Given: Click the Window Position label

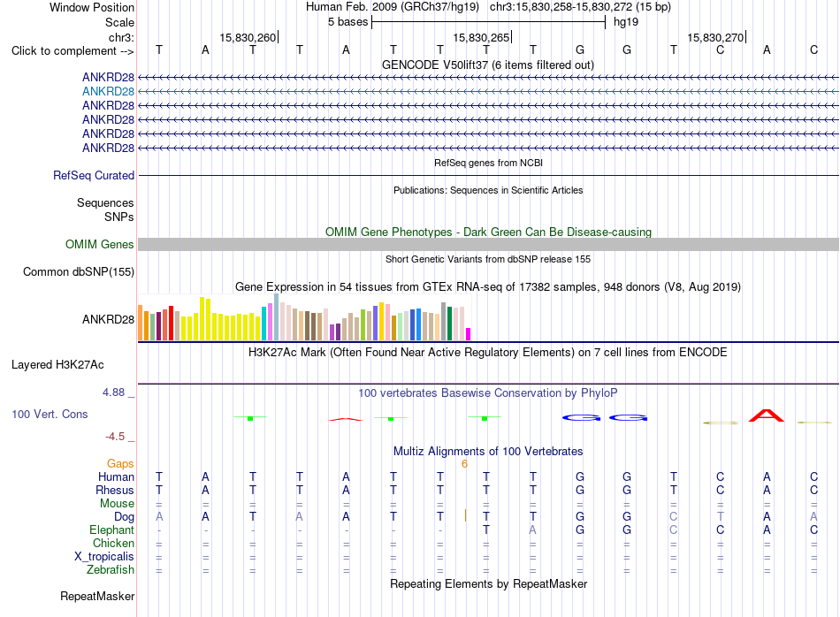Looking at the screenshot, I should (92, 7).
